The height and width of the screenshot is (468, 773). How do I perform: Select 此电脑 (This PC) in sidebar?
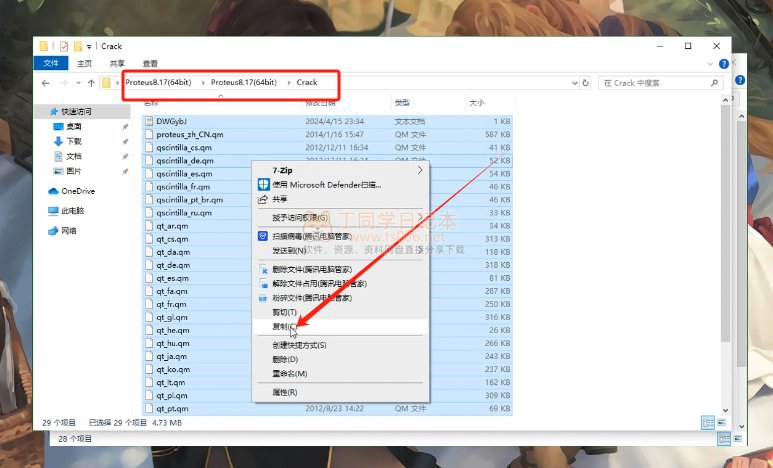72,210
